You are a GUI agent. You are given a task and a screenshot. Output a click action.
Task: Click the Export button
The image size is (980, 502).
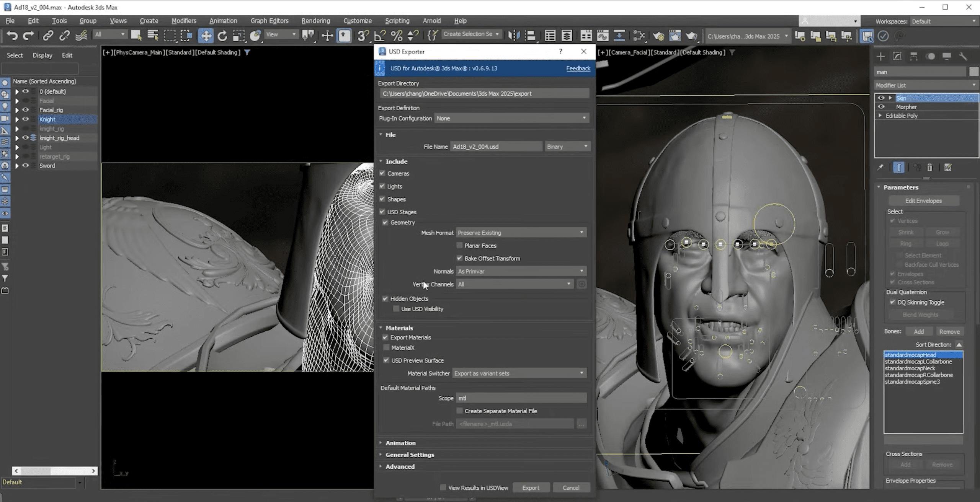pyautogui.click(x=531, y=487)
